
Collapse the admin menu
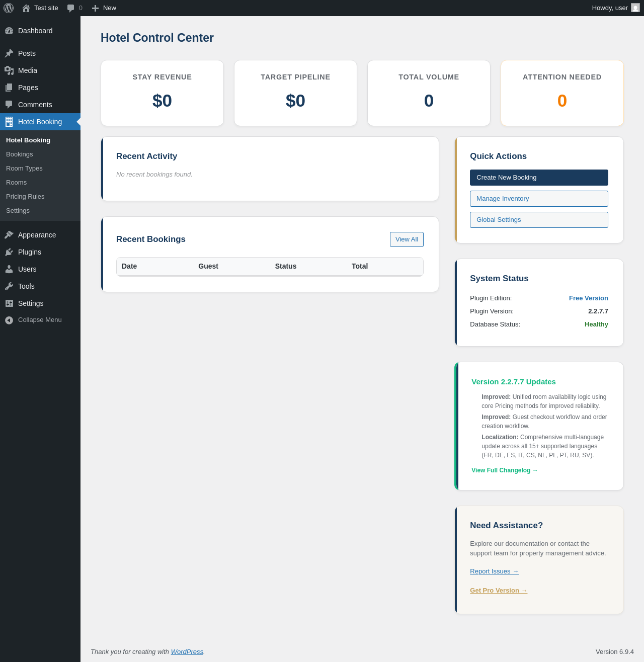[x=40, y=320]
